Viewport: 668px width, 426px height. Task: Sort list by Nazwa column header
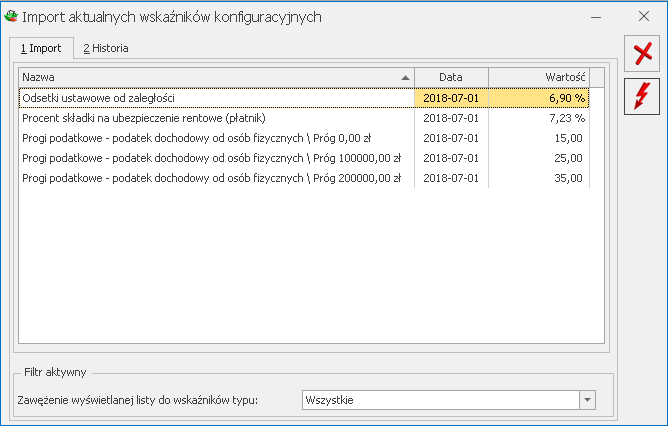[x=216, y=78]
